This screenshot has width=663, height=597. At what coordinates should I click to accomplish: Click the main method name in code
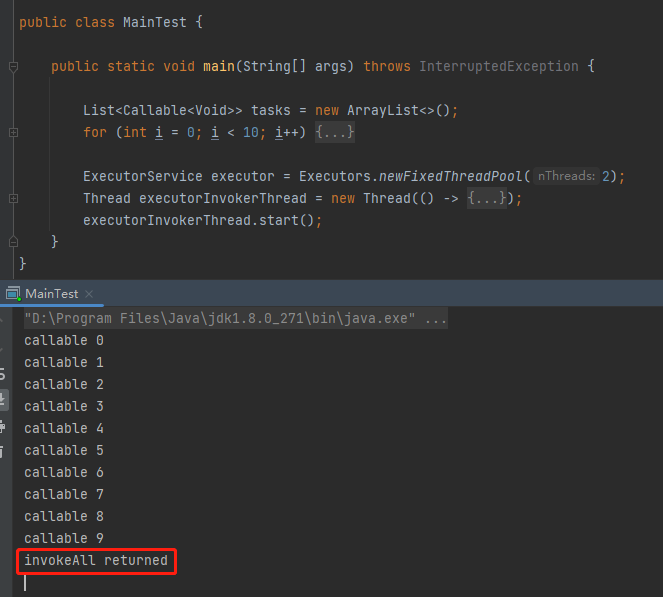coord(219,66)
